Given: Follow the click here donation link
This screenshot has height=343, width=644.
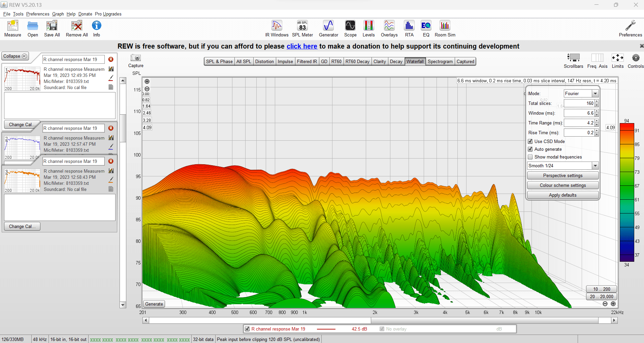Looking at the screenshot, I should (302, 46).
